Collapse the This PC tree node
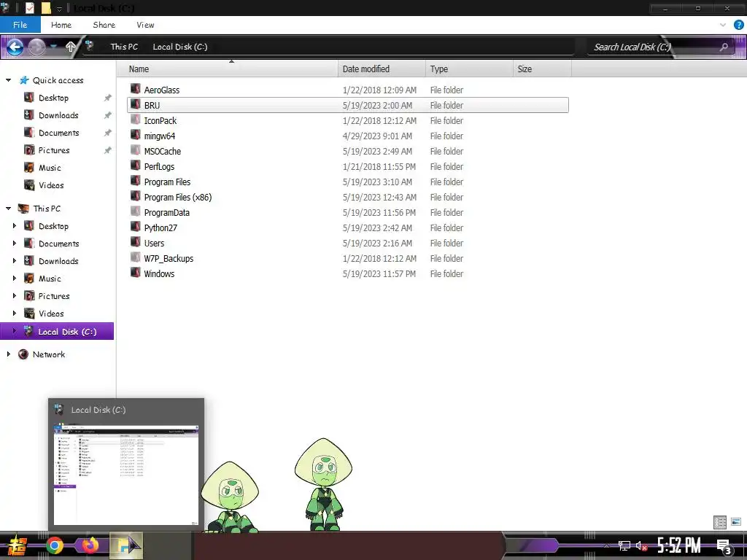The width and height of the screenshot is (747, 560). [x=8, y=208]
